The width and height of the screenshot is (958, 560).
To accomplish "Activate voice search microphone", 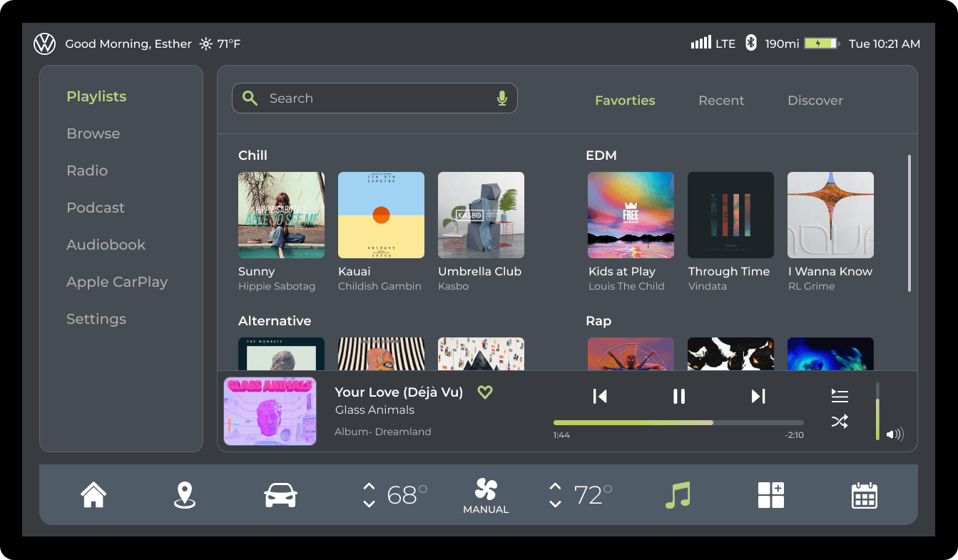I will tap(502, 98).
